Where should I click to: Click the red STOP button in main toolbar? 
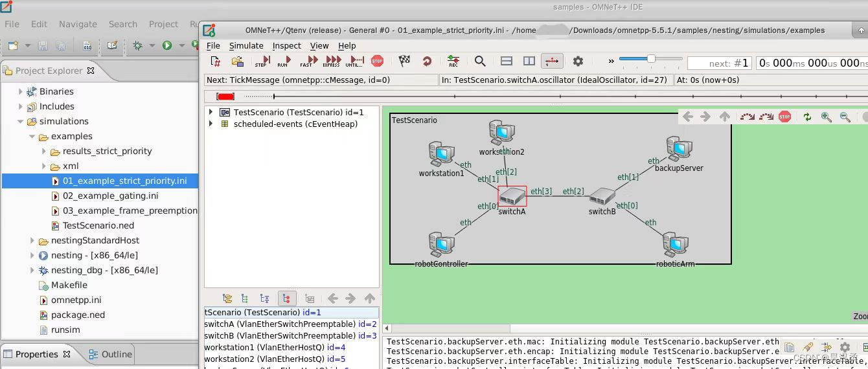pos(377,61)
